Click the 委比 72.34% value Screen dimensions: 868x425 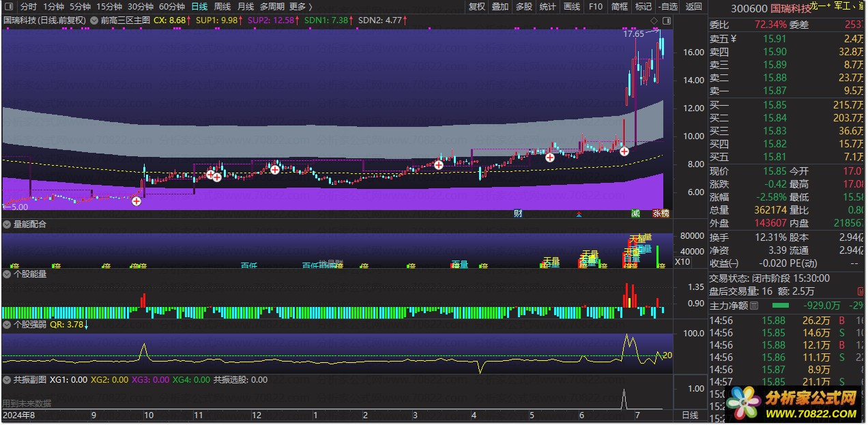(x=770, y=25)
